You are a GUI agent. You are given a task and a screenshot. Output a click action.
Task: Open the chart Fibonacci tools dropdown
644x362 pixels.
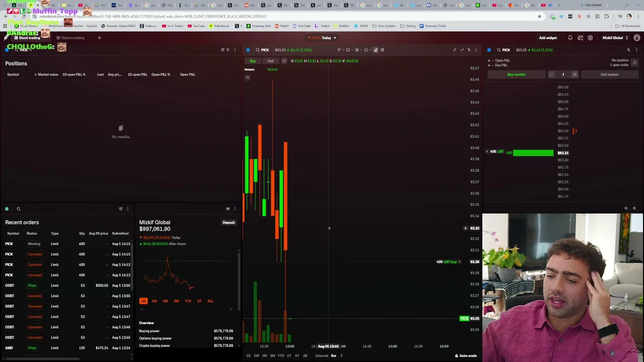click(358, 50)
